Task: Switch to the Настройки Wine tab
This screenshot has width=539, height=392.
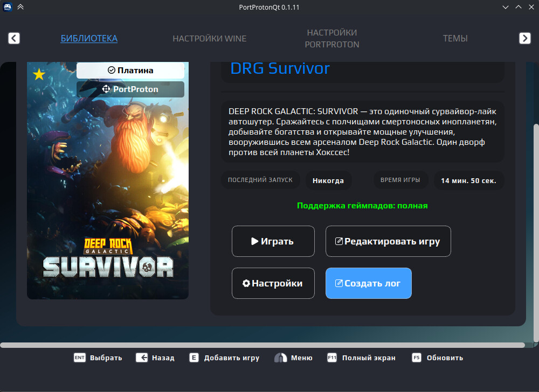Action: pyautogui.click(x=209, y=39)
